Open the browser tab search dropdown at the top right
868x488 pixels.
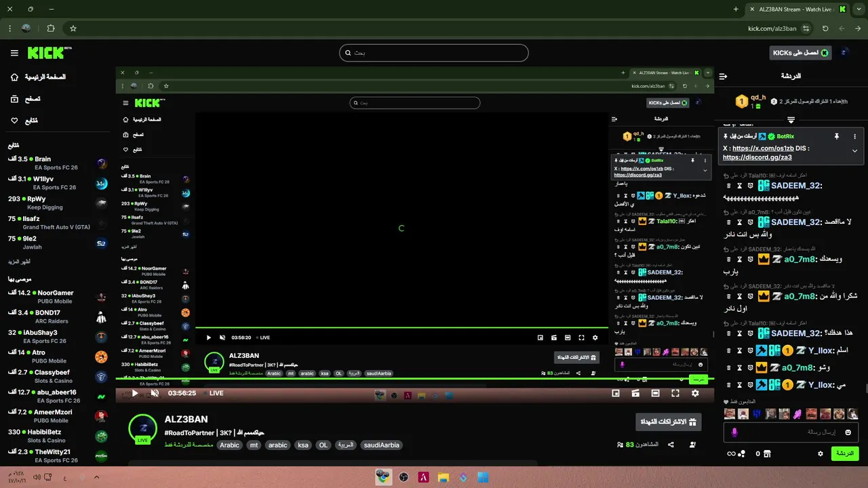click(858, 9)
